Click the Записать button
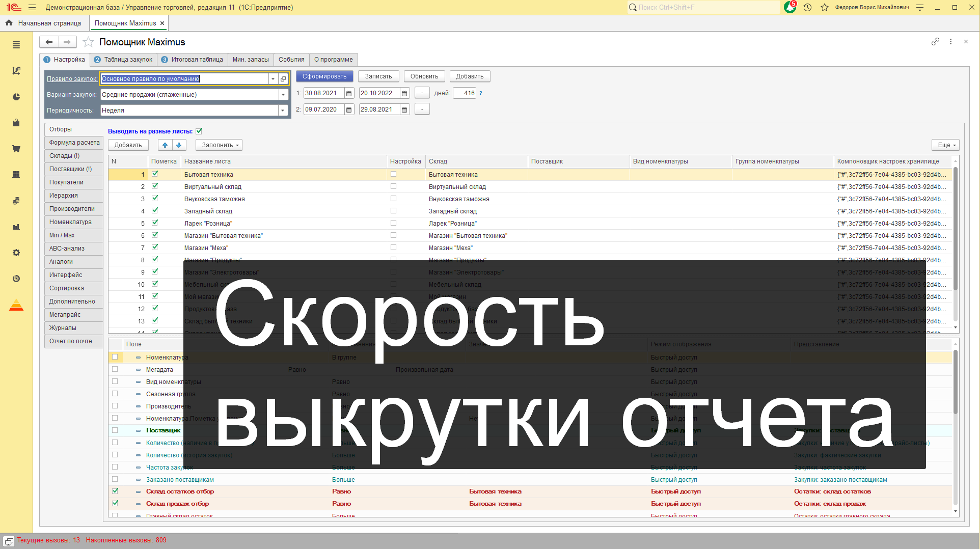This screenshot has height=549, width=980. [x=378, y=76]
